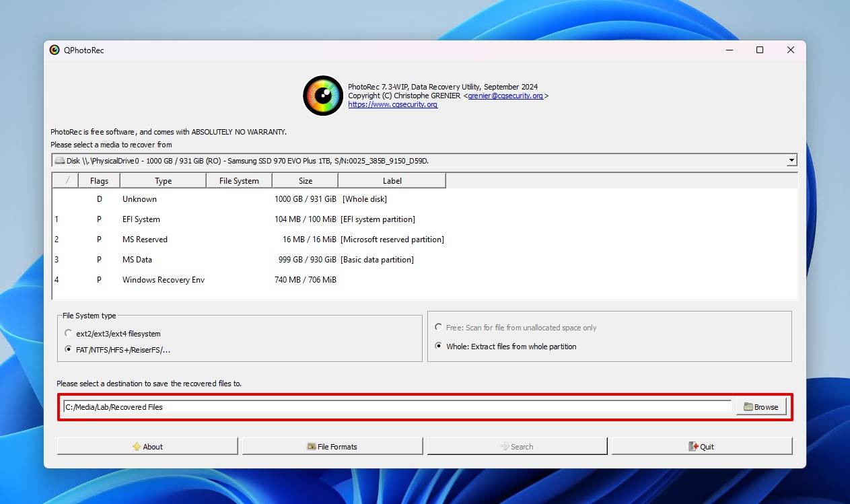Select the EFI System partition row
Viewport: 850px width, 504px height.
[425, 219]
